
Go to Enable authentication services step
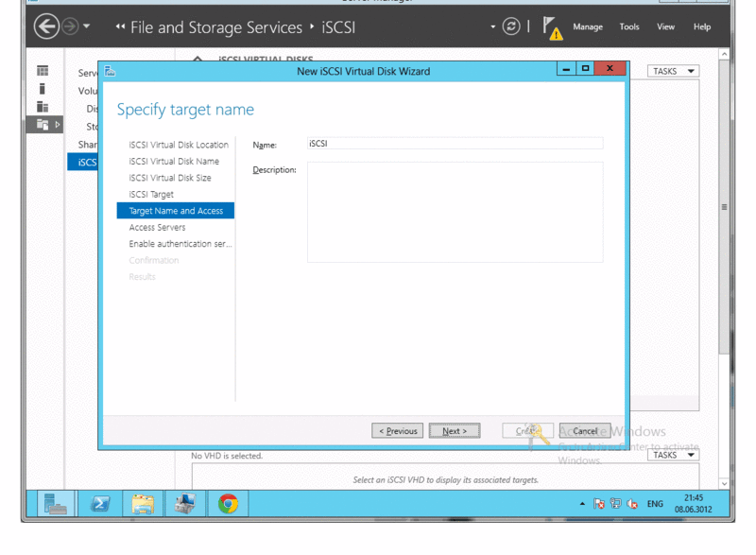coord(180,244)
